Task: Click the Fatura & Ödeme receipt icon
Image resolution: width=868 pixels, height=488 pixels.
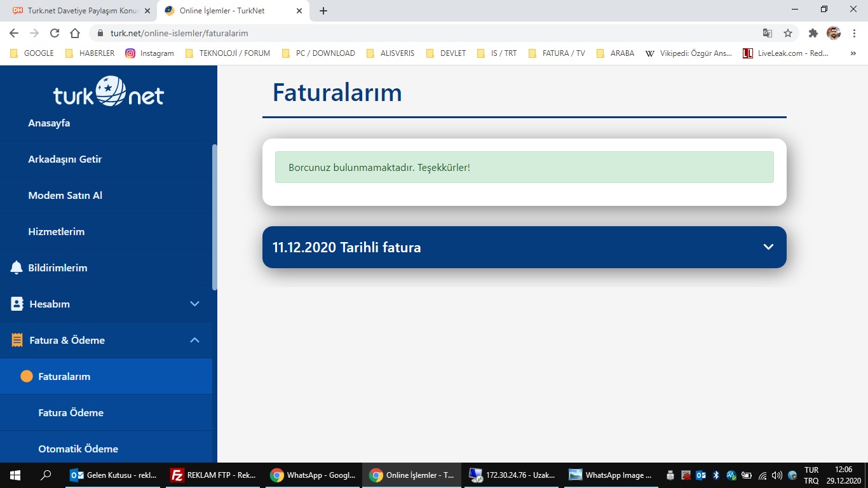Action: point(17,340)
